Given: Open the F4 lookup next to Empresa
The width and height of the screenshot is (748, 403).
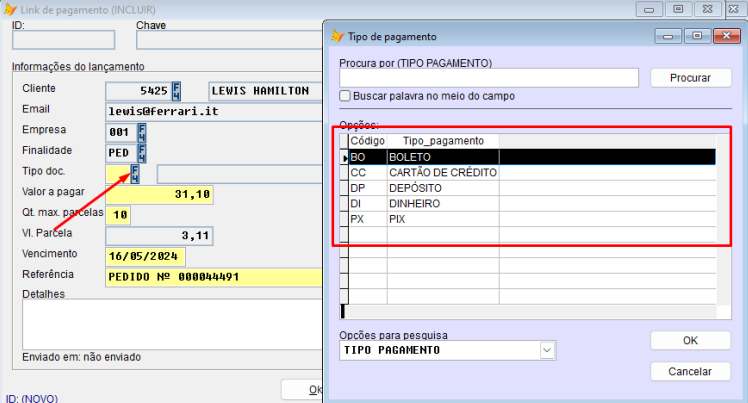Looking at the screenshot, I should pos(142,132).
